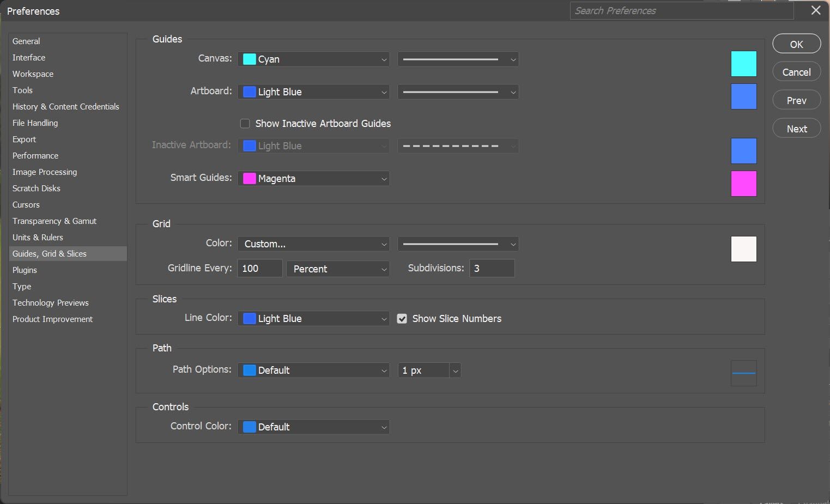Change gridline unit from Percent dropdown
Viewport: 830px width, 504px height.
(x=337, y=269)
